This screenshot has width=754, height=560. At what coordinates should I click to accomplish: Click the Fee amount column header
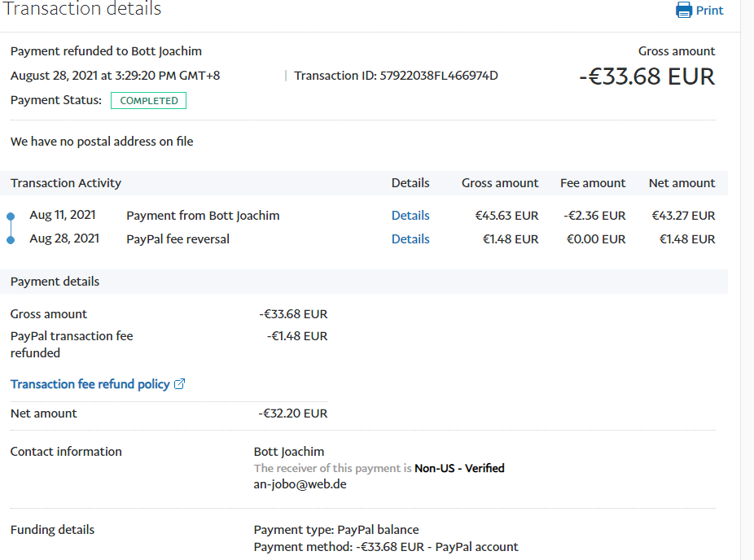tap(593, 183)
